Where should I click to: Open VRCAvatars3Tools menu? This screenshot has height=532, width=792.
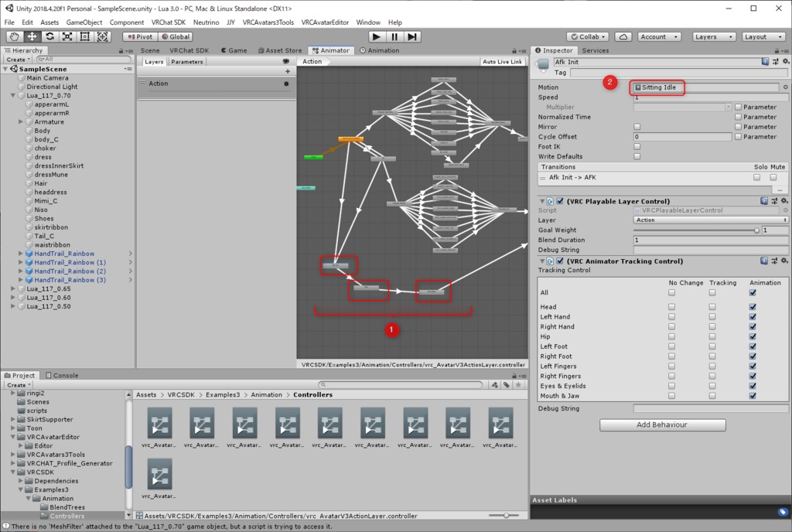[x=268, y=22]
